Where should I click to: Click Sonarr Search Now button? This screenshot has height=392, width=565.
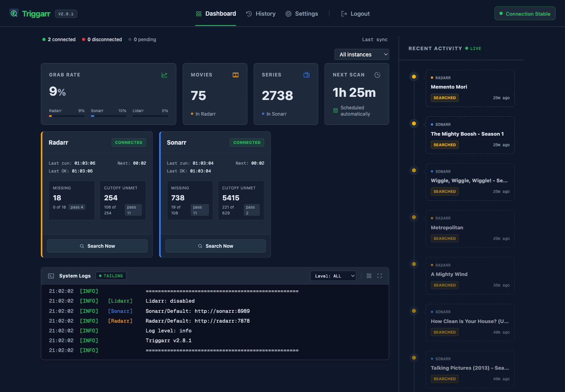(215, 246)
